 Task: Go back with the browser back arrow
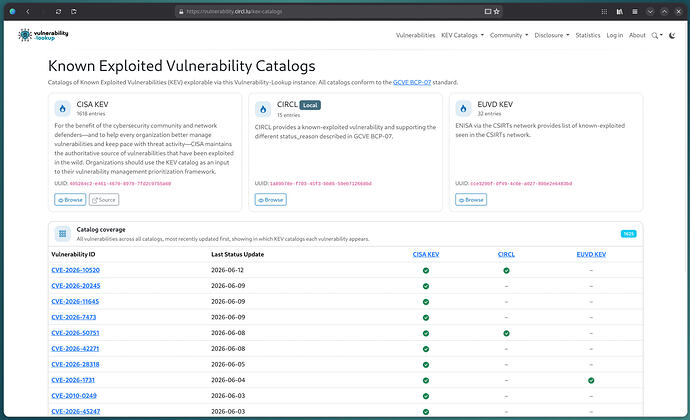pyautogui.click(x=28, y=11)
